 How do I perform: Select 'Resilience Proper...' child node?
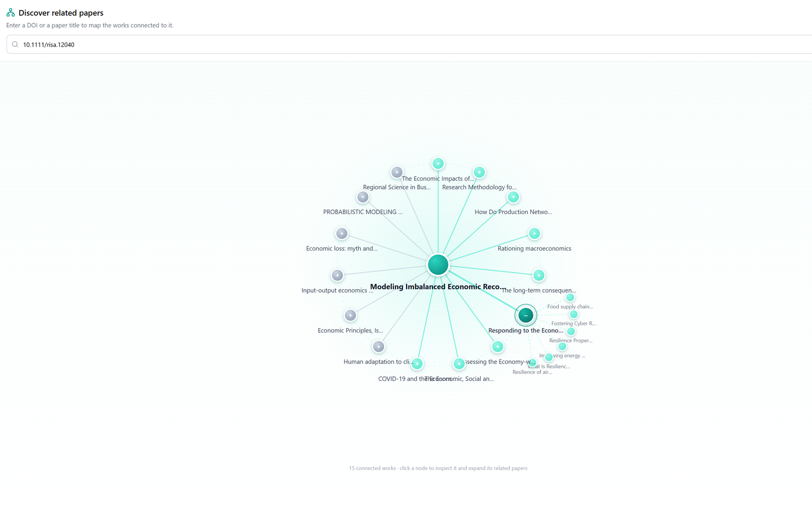tap(571, 332)
